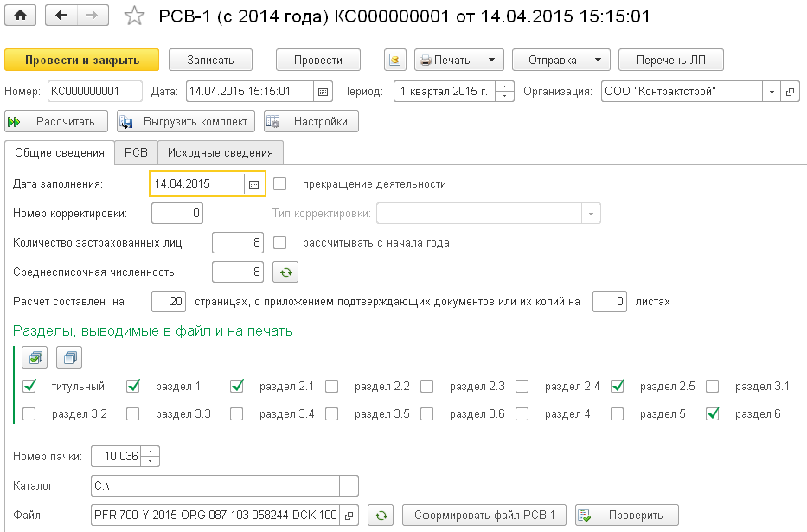This screenshot has height=532, width=807.
Task: Open the Файл field link icon
Action: click(x=349, y=515)
